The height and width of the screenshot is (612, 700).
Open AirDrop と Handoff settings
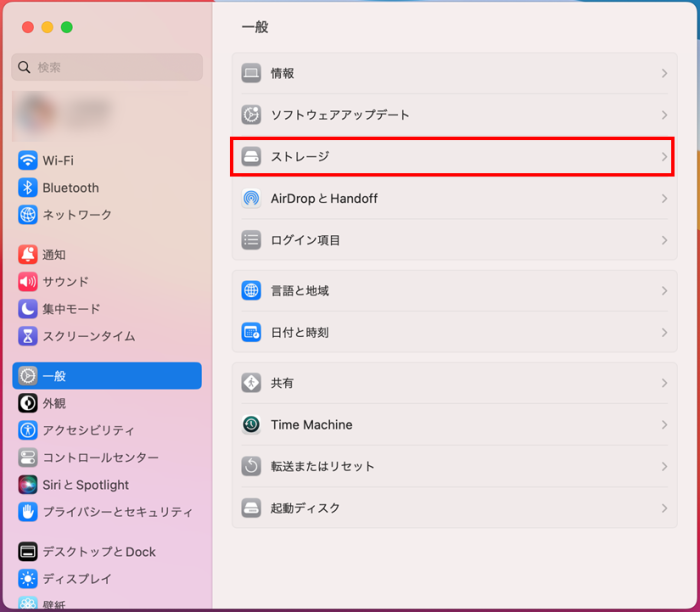(x=324, y=199)
